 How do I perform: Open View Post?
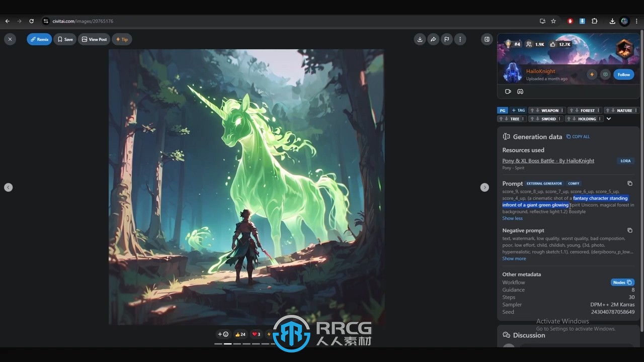pos(94,39)
